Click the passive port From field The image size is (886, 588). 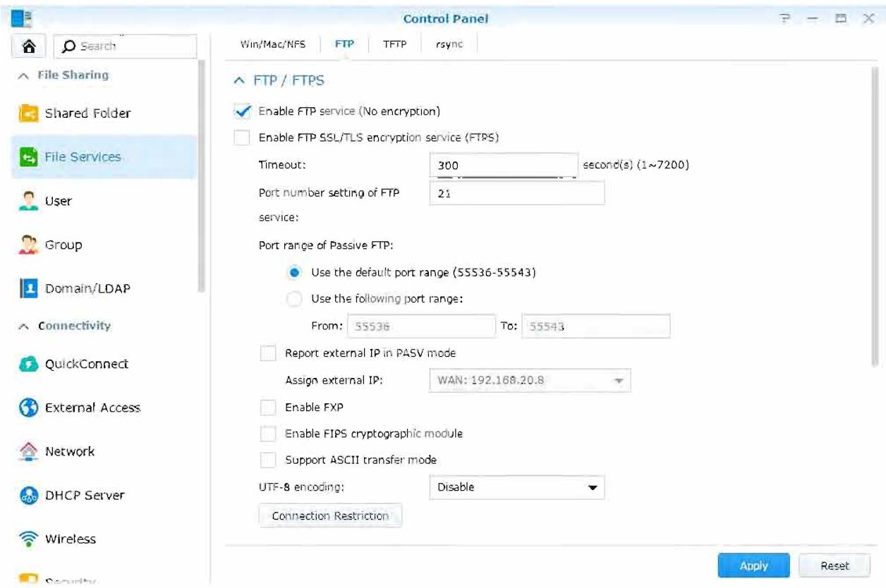420,326
